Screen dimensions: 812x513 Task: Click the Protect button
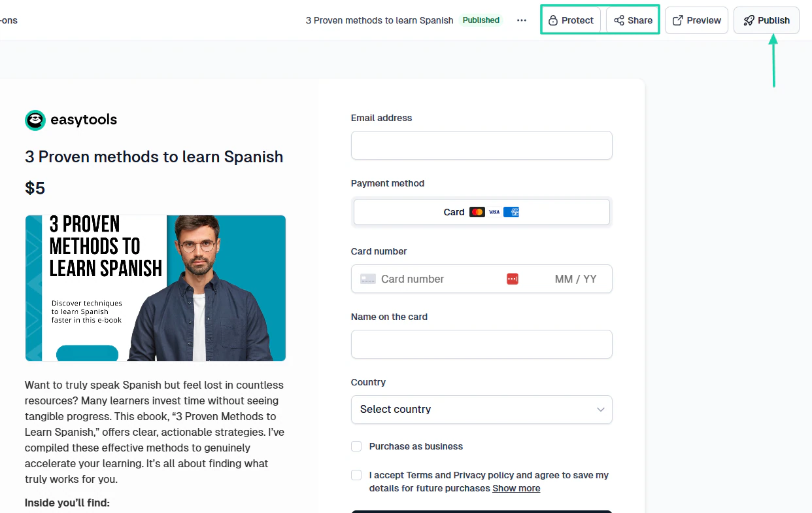point(571,20)
